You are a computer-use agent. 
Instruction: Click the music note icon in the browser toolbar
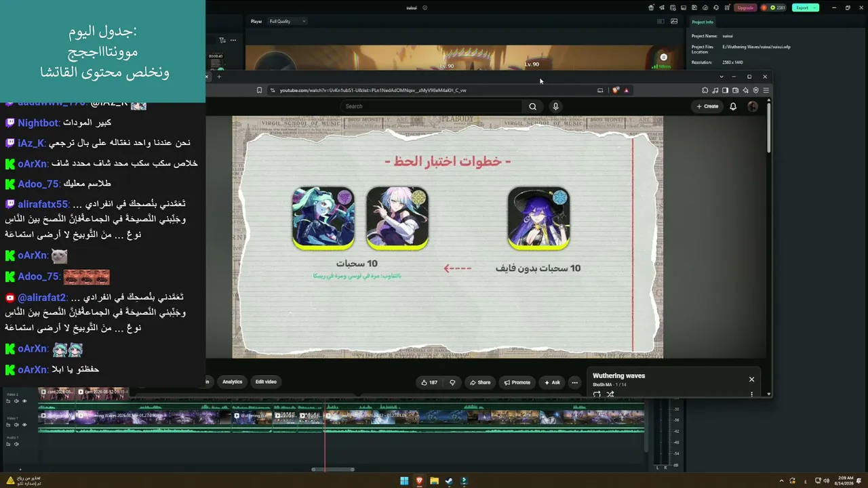coord(715,90)
